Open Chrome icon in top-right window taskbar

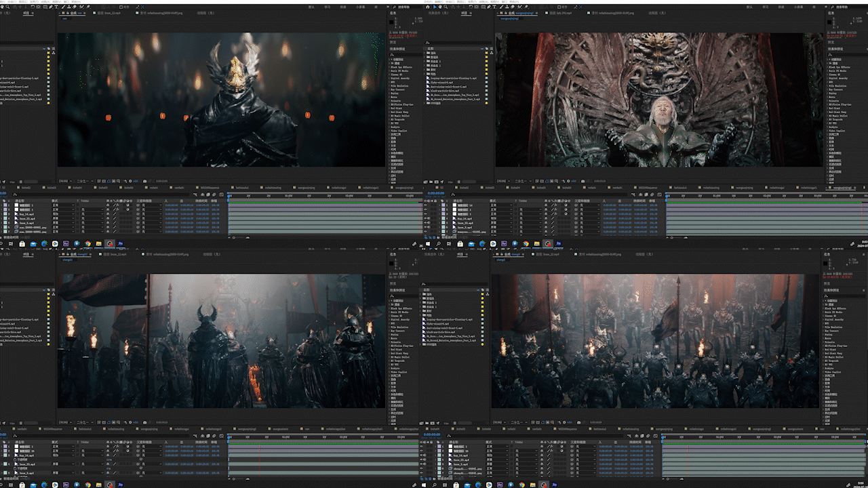tap(525, 243)
